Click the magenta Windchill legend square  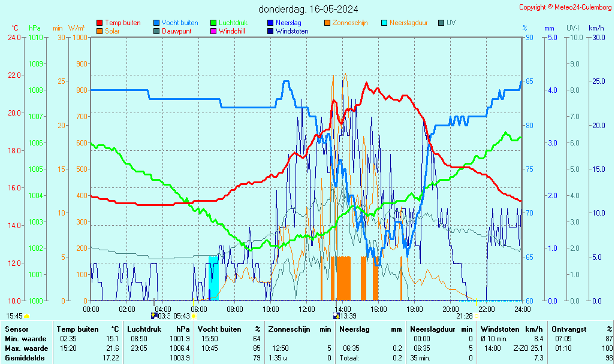click(213, 31)
